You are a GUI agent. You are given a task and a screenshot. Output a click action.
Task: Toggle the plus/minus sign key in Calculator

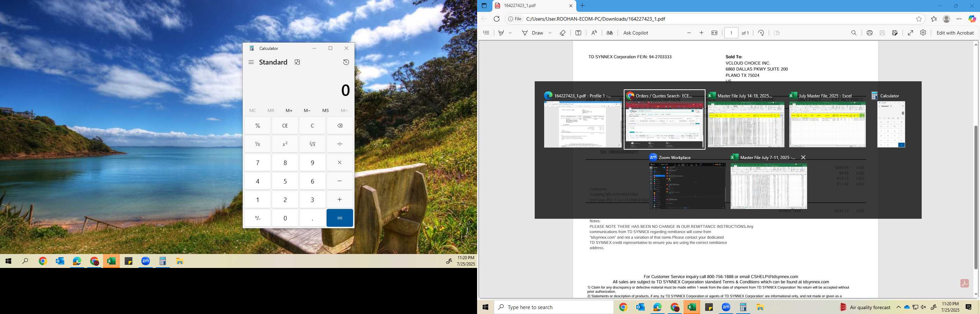pos(257,218)
